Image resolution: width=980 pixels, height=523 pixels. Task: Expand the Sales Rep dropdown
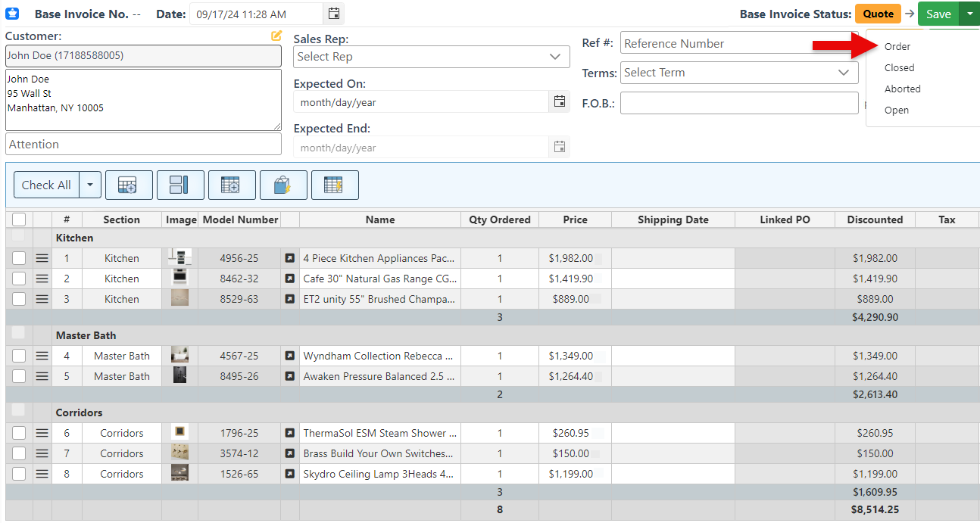432,57
